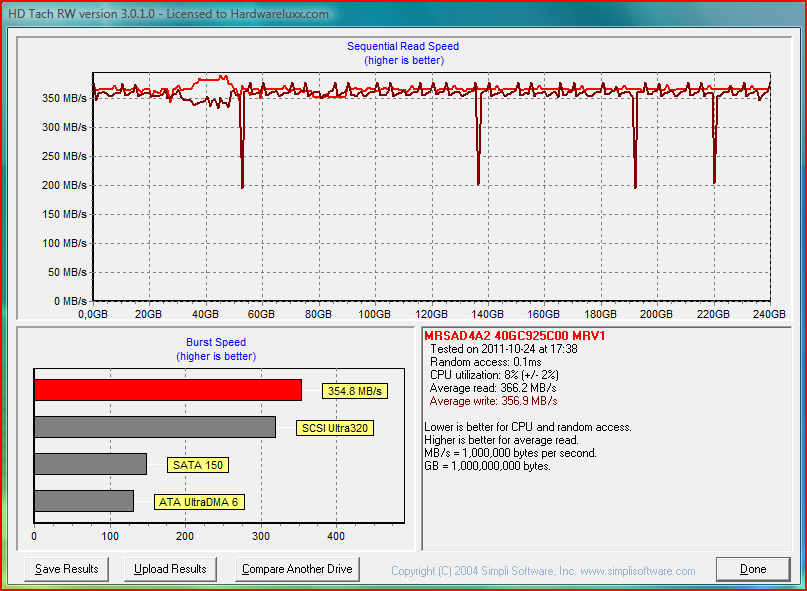Click drive name MRSAD4A2 40GC925C00 MRV1

515,336
